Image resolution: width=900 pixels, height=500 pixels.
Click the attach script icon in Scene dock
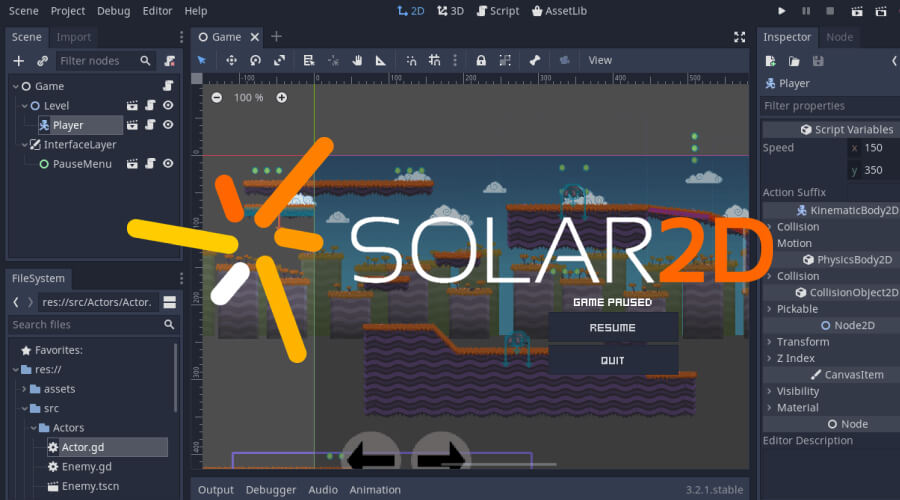(x=169, y=61)
